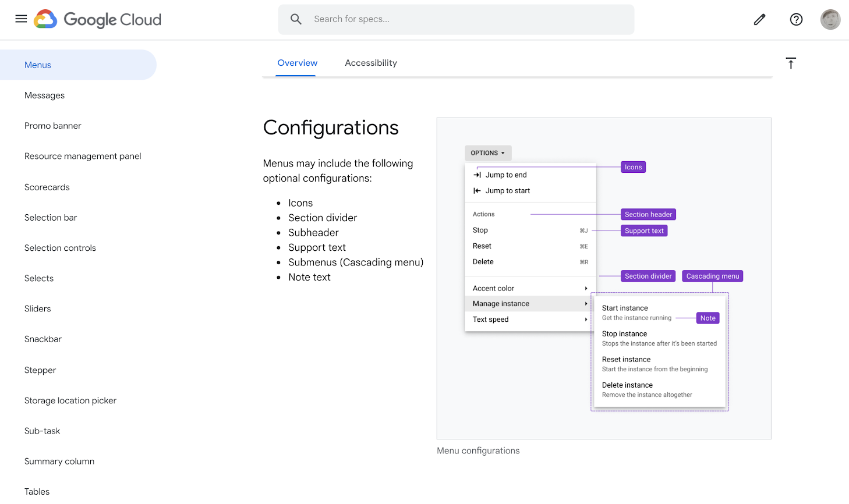Click the Jump to start icon

tap(477, 191)
